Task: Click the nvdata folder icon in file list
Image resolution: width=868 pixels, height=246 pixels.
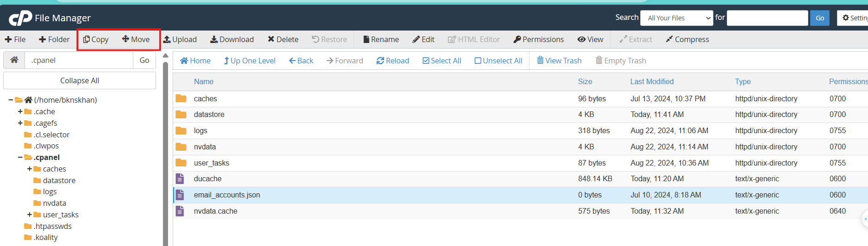Action: [x=181, y=147]
